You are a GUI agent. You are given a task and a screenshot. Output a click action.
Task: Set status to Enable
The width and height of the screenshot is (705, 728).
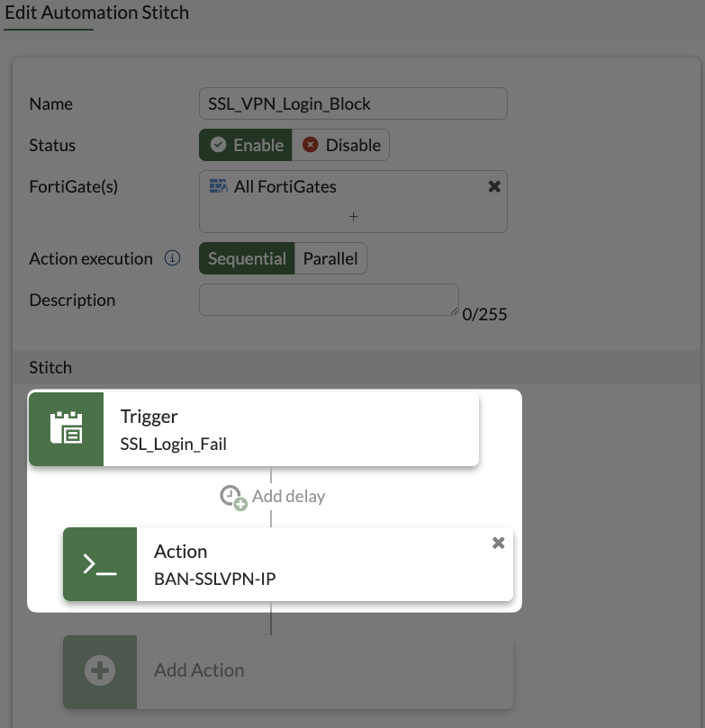coord(246,145)
